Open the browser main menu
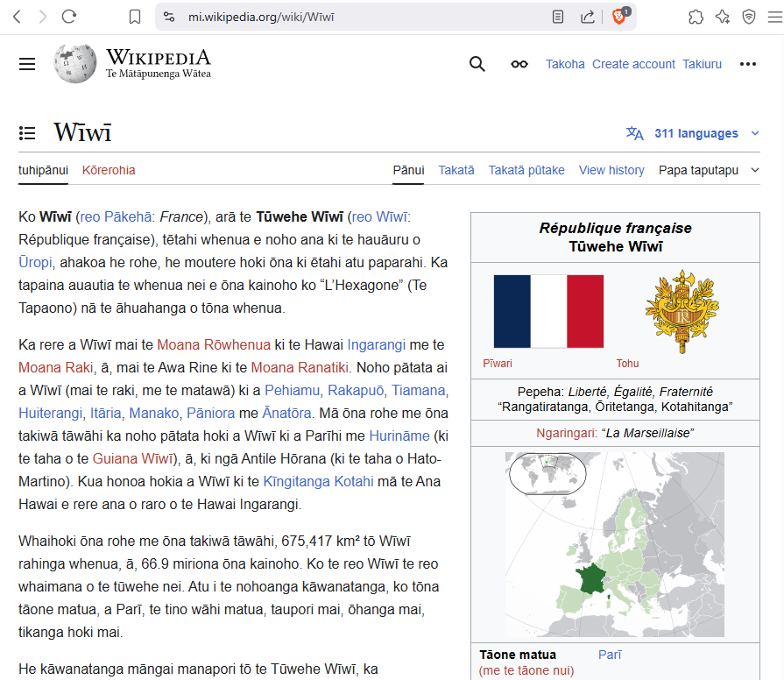This screenshot has width=784, height=680. [x=775, y=17]
